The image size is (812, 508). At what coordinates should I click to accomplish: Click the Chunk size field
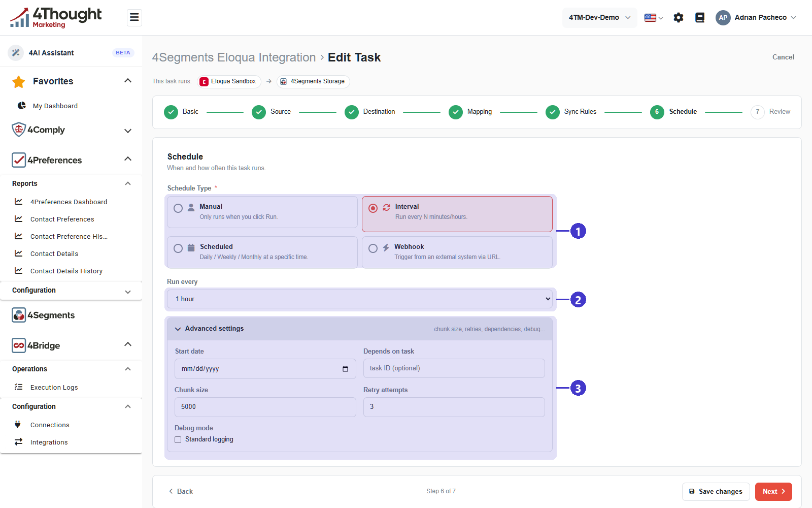coord(265,407)
